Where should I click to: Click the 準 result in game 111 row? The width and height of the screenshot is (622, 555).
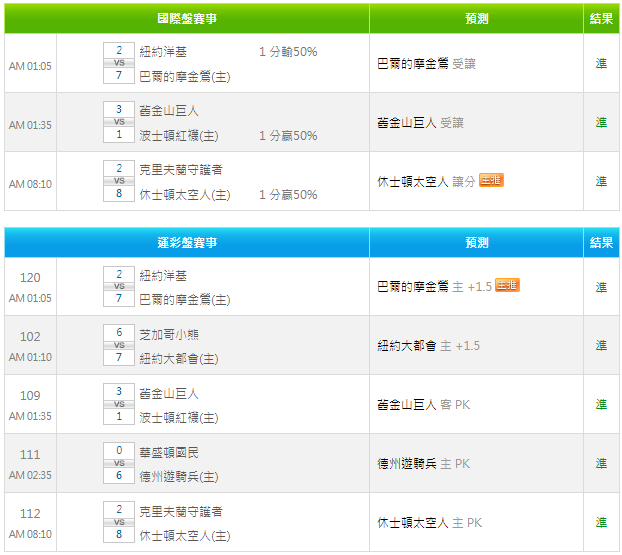(601, 464)
